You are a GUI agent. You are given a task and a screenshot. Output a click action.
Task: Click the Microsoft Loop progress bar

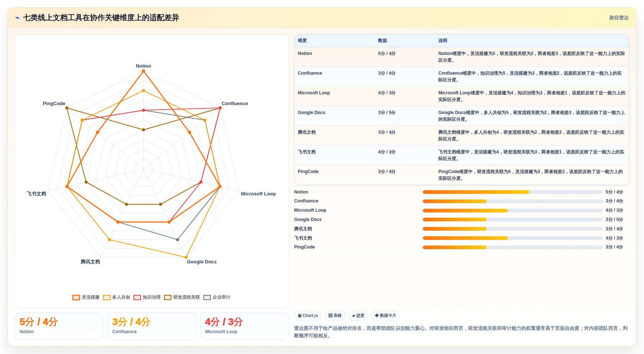coord(512,211)
